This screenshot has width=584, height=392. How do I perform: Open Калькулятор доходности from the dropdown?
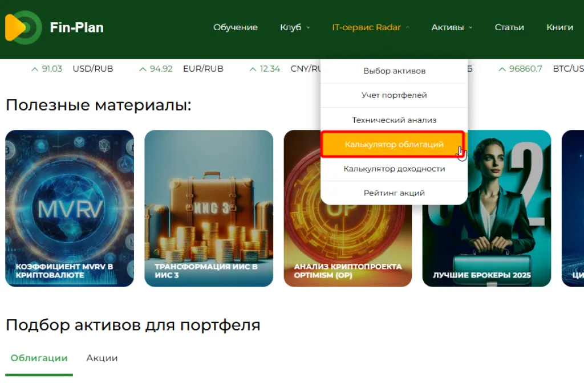pos(394,169)
